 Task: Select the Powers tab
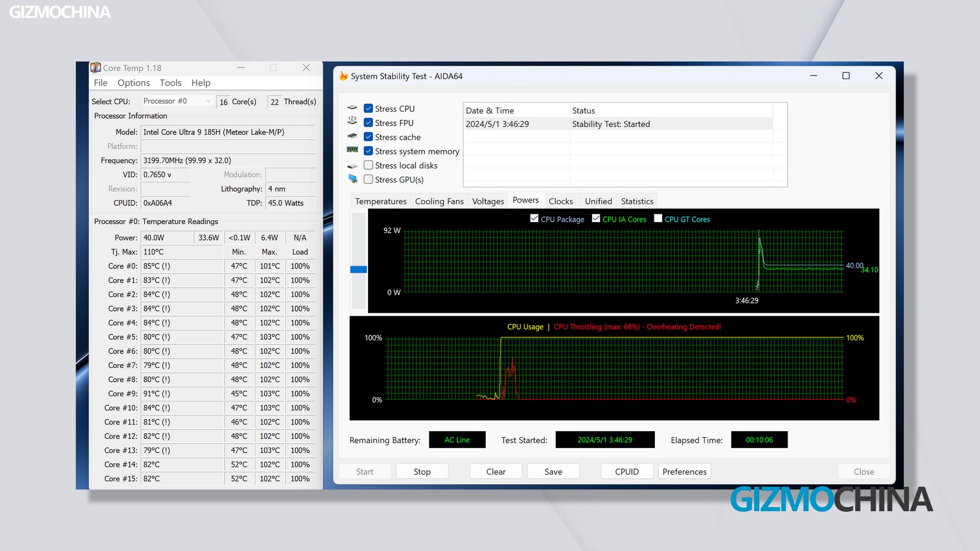(526, 200)
